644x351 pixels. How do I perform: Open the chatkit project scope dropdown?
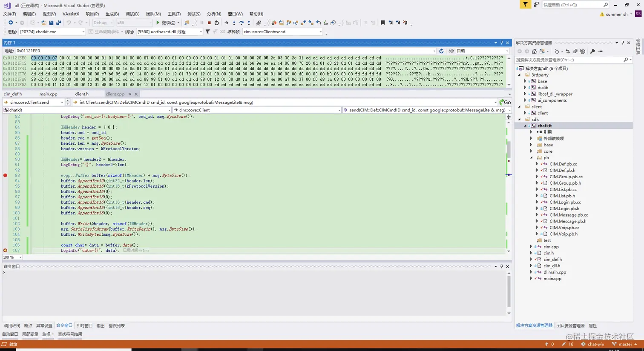(87, 110)
